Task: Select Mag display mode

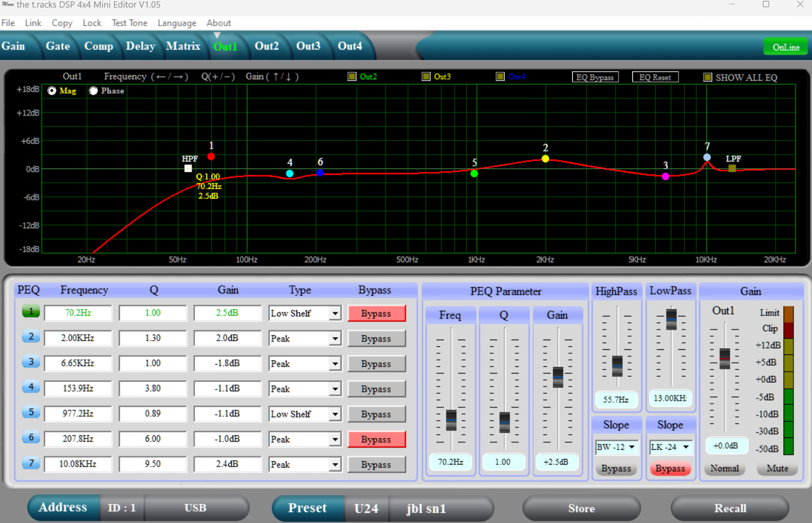Action: tap(52, 91)
